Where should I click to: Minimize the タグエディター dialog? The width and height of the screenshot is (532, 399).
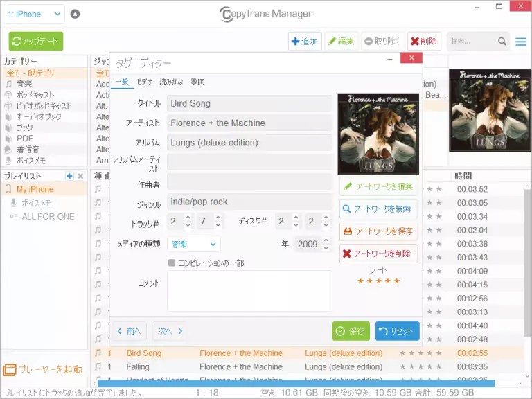click(x=390, y=59)
